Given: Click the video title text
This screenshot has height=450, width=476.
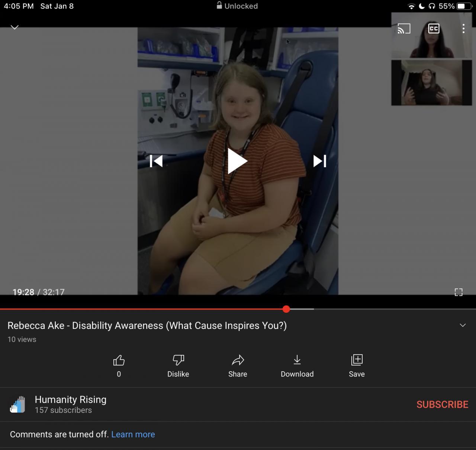Looking at the screenshot, I should pyautogui.click(x=147, y=326).
